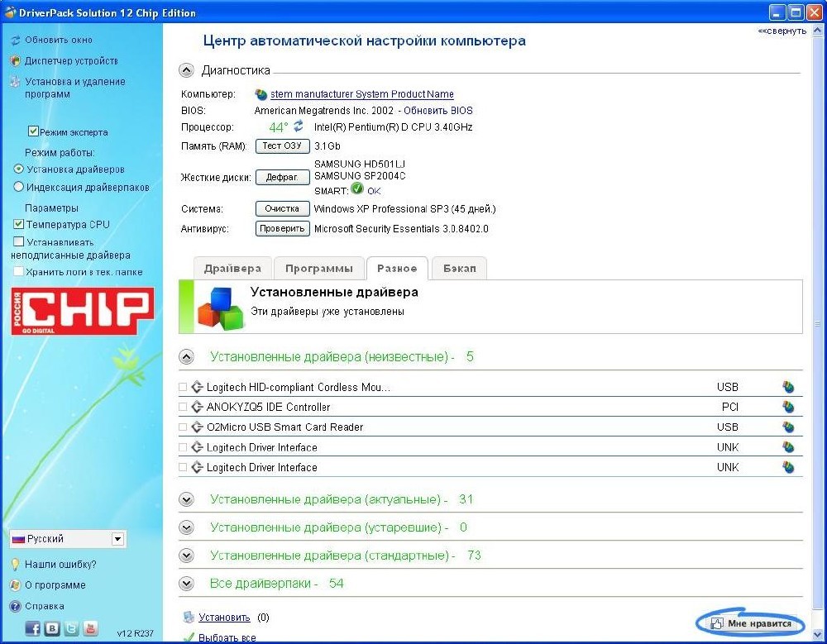Enable installing unsigned drivers checkbox

click(18, 241)
